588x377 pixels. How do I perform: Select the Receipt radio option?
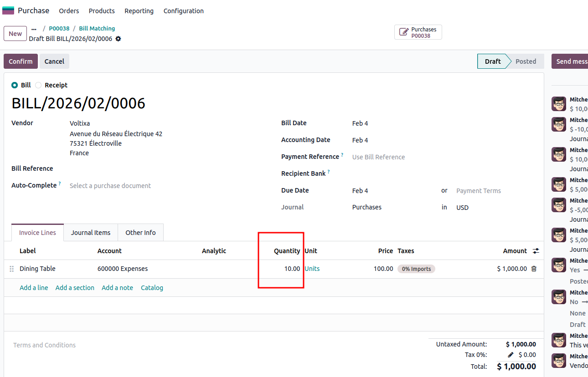[x=39, y=85]
